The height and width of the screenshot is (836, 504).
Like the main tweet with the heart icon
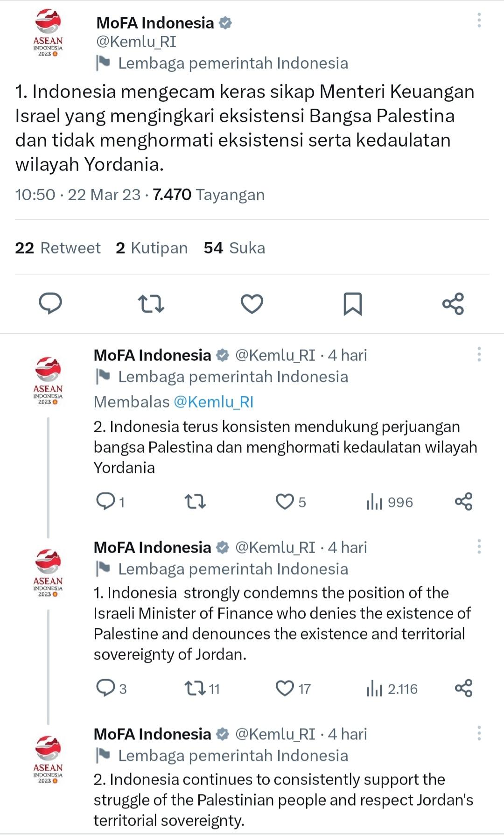(x=252, y=303)
